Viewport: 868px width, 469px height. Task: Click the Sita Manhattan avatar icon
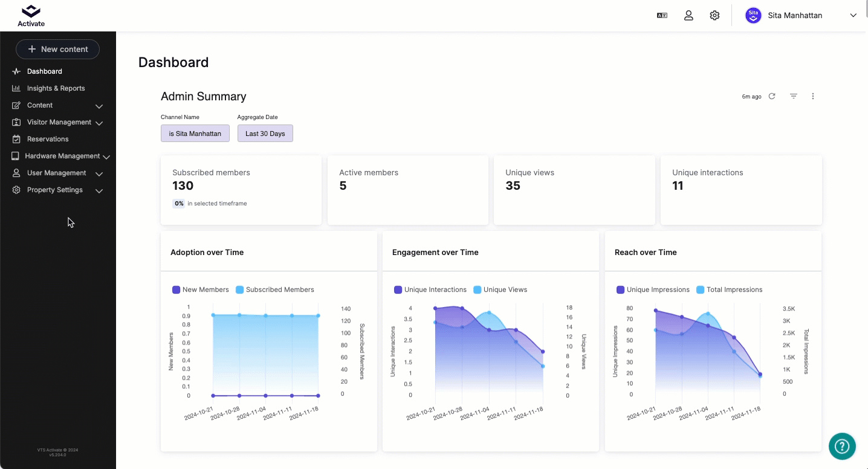(753, 16)
